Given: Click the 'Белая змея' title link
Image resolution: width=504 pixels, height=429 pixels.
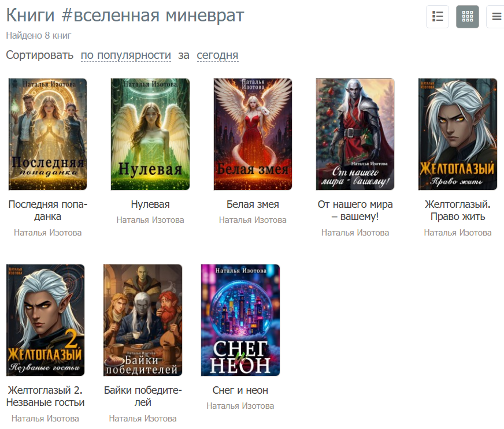Looking at the screenshot, I should pyautogui.click(x=253, y=204).
